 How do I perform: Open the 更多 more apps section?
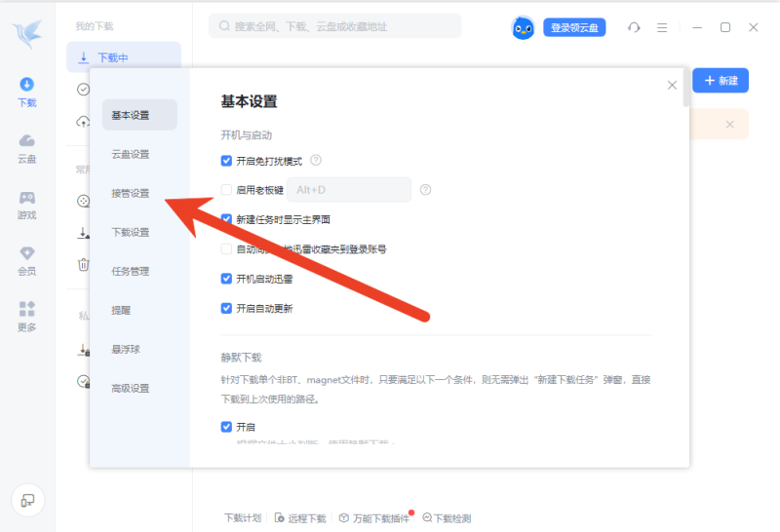(x=27, y=317)
